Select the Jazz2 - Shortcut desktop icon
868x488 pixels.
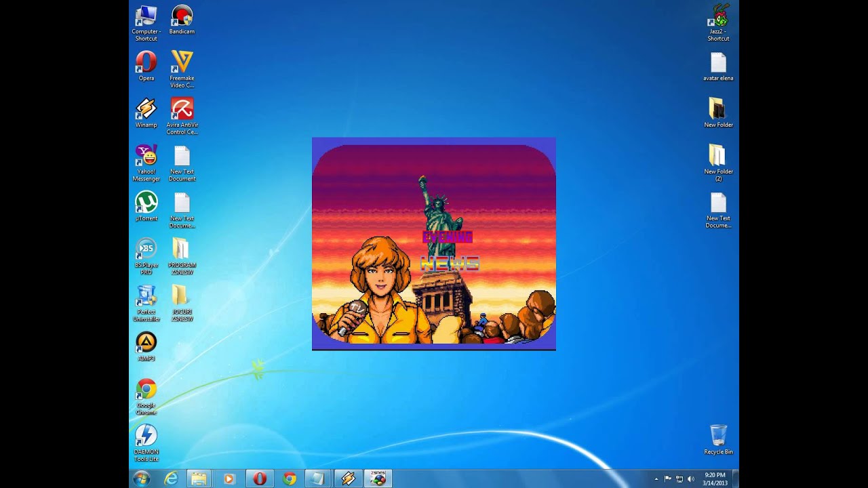pos(718,23)
